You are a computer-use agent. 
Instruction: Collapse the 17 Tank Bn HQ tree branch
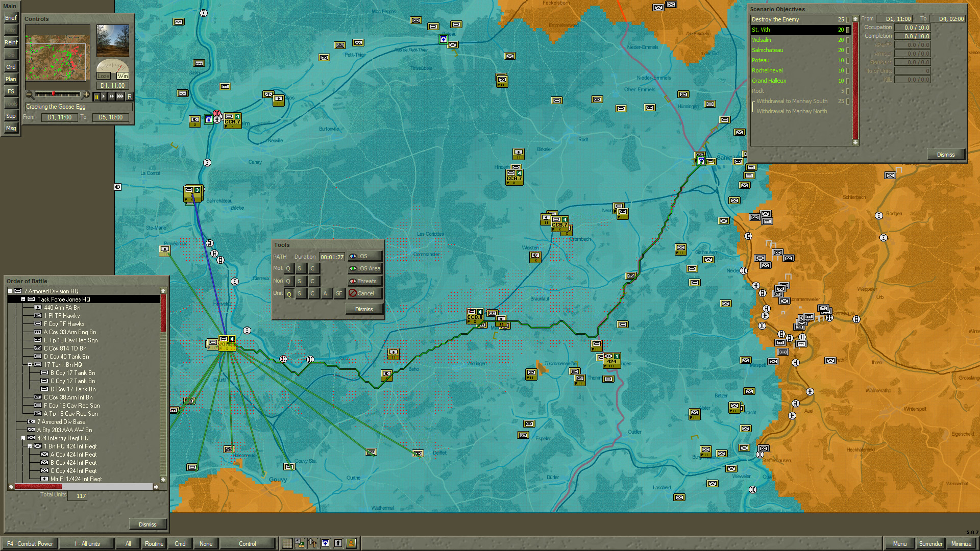[31, 365]
